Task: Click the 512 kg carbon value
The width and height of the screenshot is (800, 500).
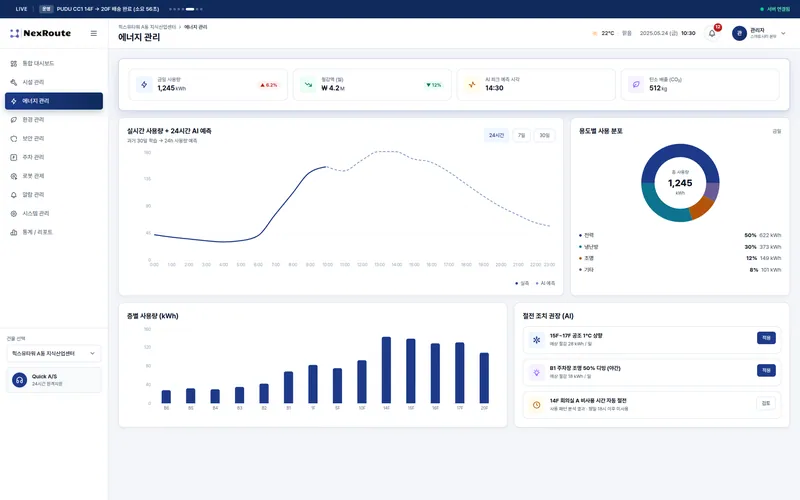Action: coord(658,88)
